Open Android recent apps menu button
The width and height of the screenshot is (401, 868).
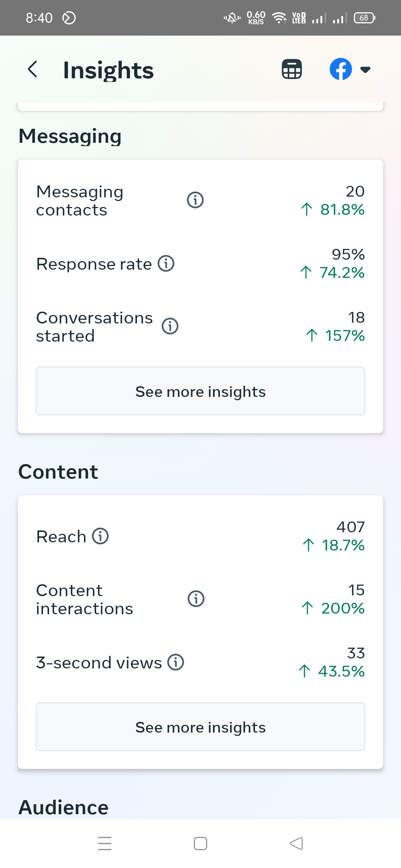(105, 844)
